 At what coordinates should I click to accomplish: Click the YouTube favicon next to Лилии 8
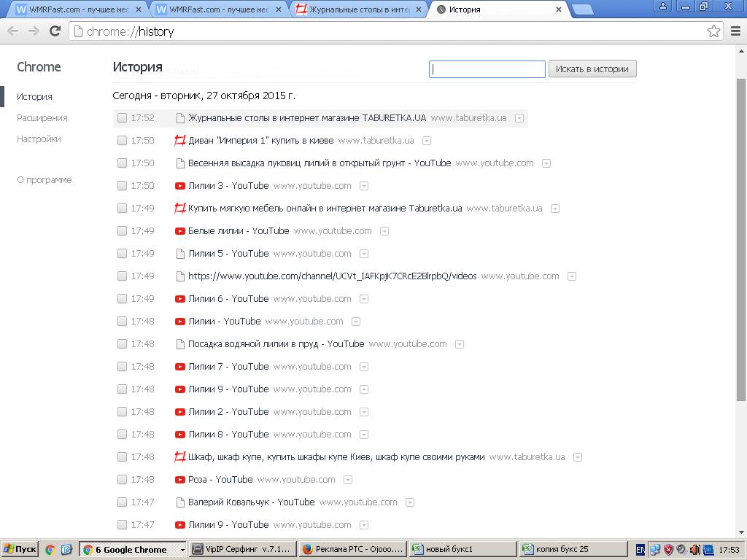point(179,435)
